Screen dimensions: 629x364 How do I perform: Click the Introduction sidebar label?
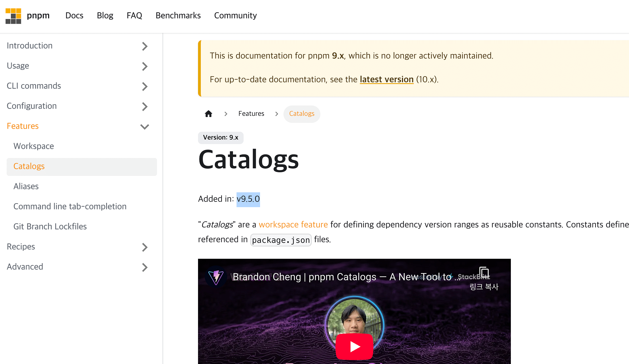[x=30, y=45]
